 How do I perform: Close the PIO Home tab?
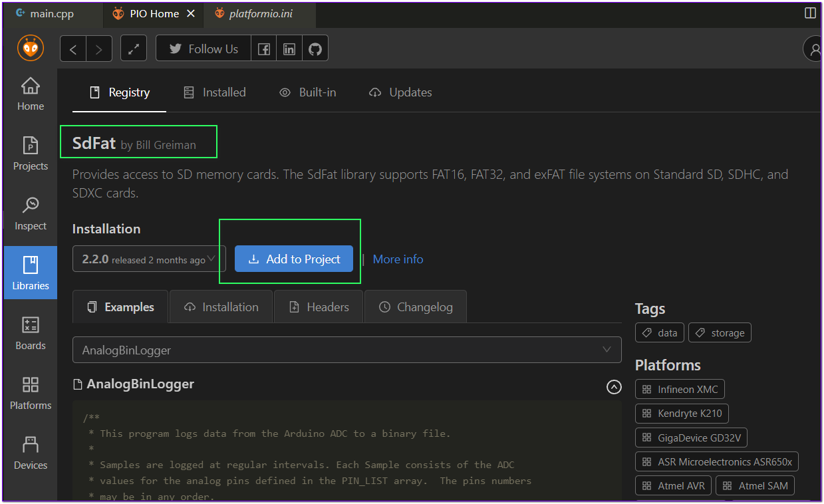[191, 13]
